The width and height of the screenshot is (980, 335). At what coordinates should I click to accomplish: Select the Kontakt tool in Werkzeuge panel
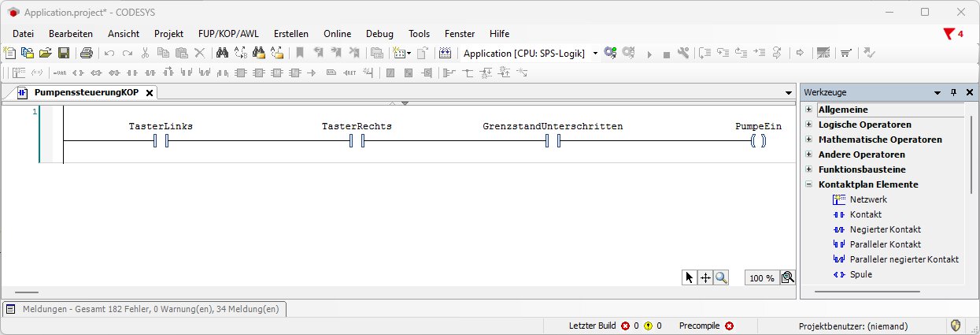[865, 214]
